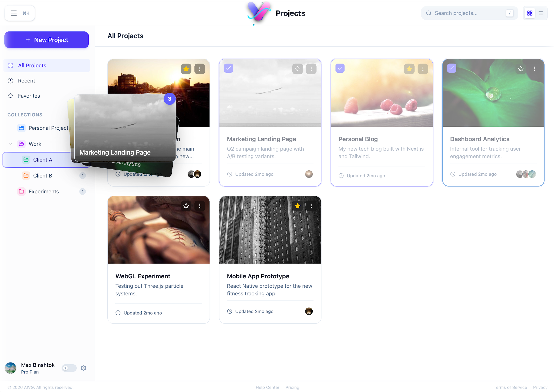The width and height of the screenshot is (554, 392).
Task: Open the Personal Blog raspberries thumbnail
Action: [382, 93]
